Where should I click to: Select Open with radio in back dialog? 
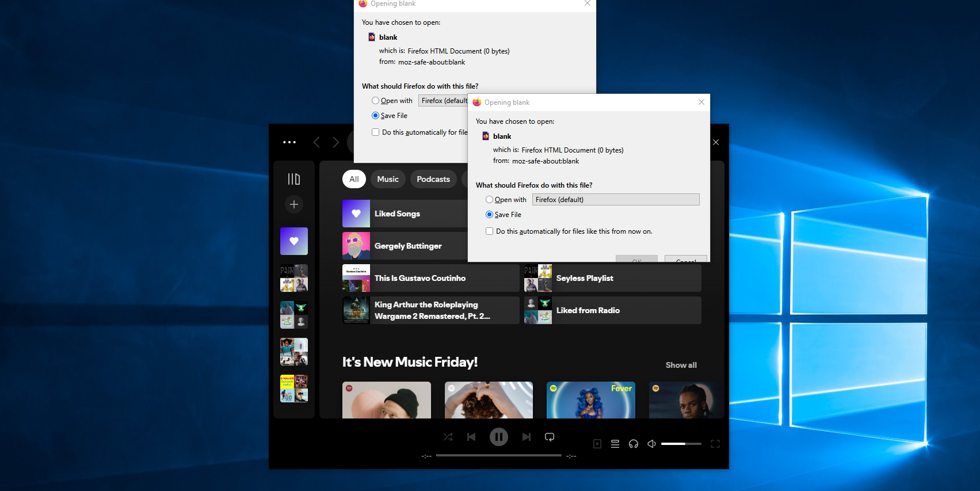tap(376, 101)
